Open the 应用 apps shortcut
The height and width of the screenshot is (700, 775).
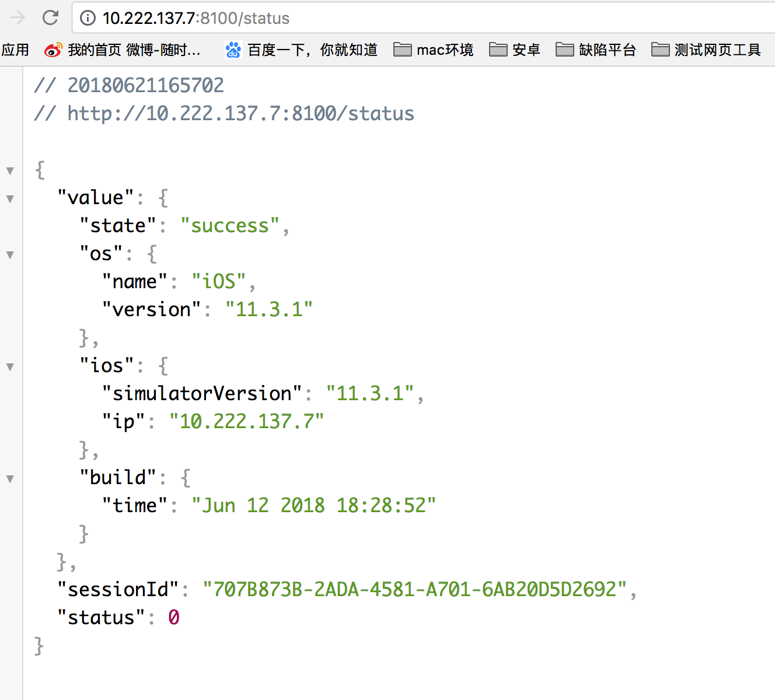[x=15, y=50]
